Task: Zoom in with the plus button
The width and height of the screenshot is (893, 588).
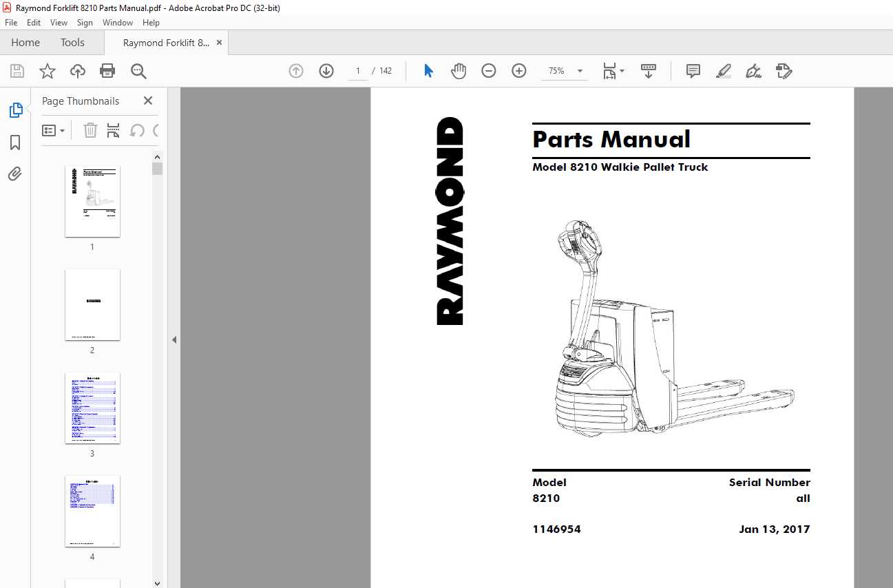Action: (x=519, y=71)
